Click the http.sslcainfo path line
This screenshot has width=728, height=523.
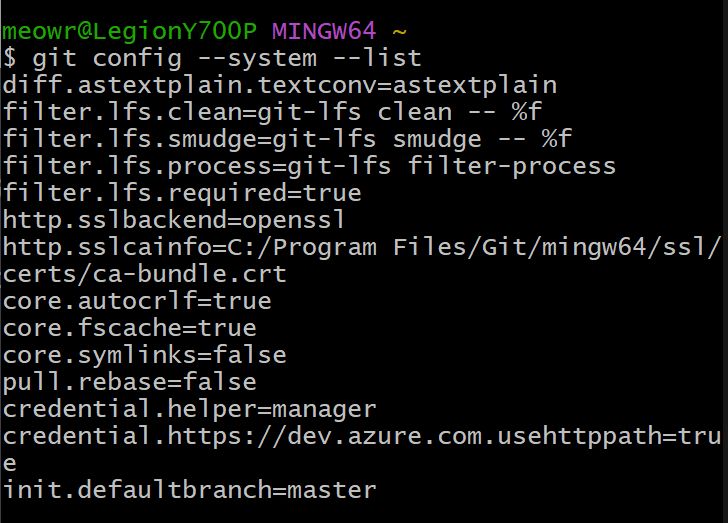click(362, 247)
